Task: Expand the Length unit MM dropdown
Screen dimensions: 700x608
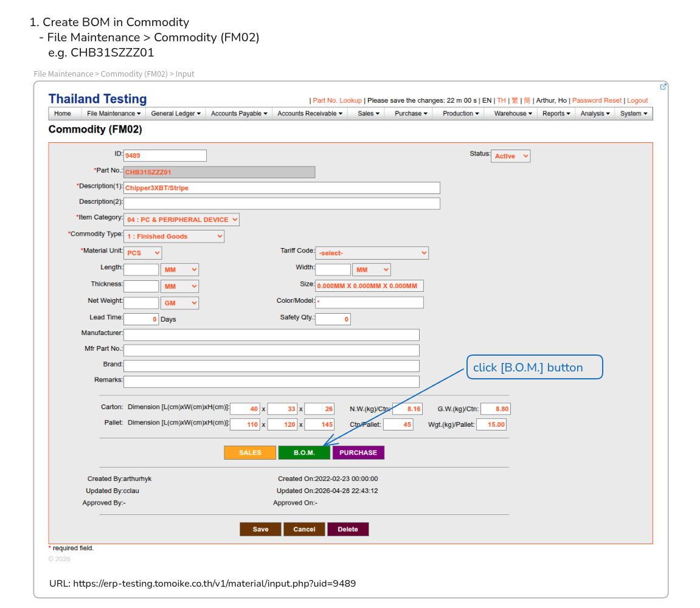Action: click(x=179, y=269)
